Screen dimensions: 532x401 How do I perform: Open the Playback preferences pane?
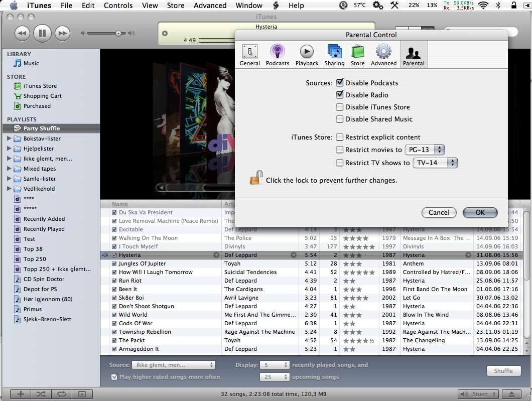click(307, 55)
